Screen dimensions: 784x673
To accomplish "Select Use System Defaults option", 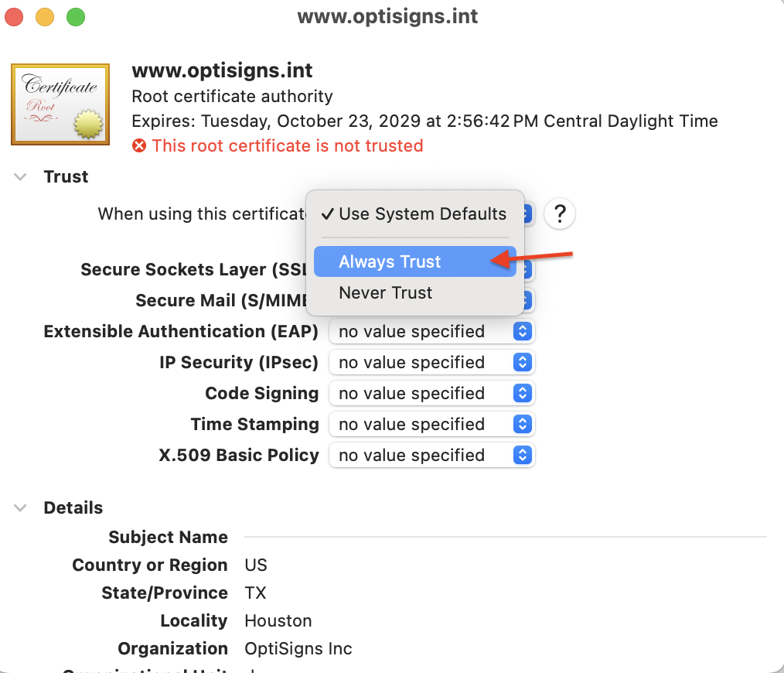I will click(x=415, y=214).
